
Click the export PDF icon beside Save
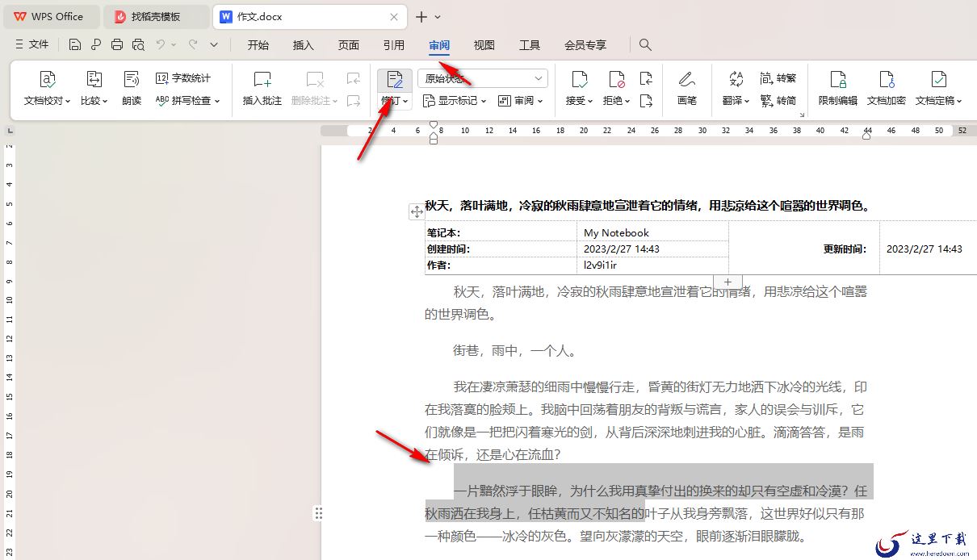point(96,44)
